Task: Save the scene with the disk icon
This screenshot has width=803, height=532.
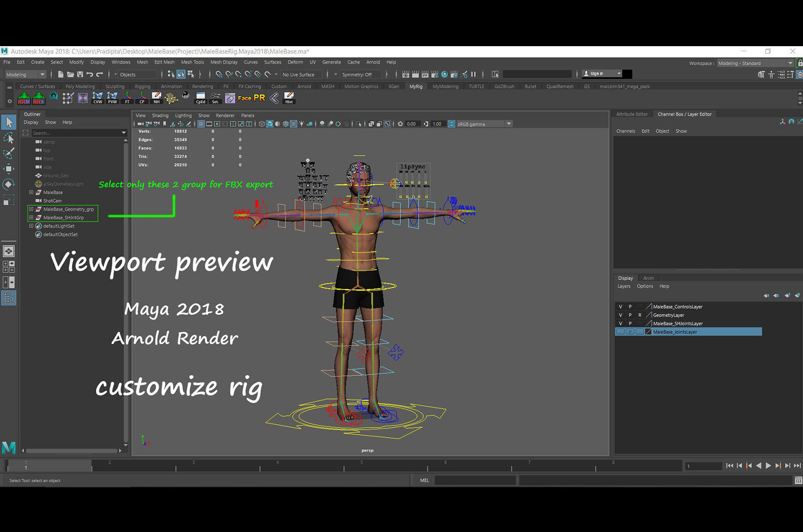Action: tap(80, 74)
